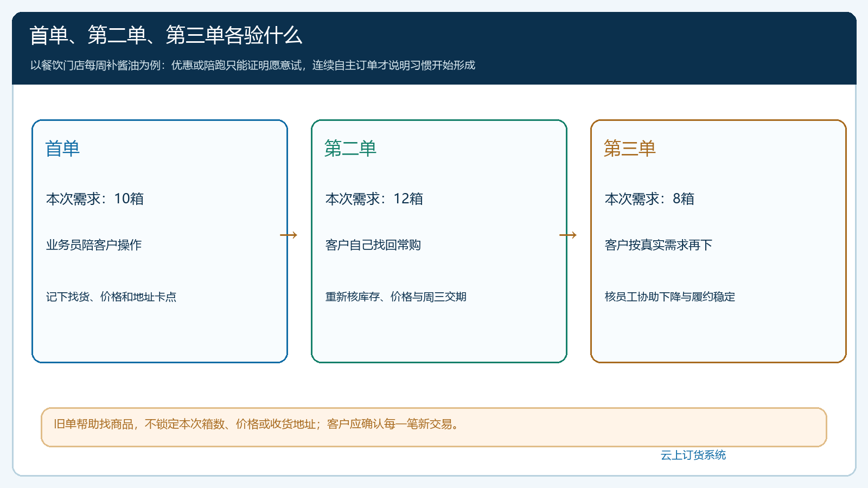Screen dimensions: 868x488
Task: Click the callout starting with 旧单帮助找商品
Action: point(434,427)
